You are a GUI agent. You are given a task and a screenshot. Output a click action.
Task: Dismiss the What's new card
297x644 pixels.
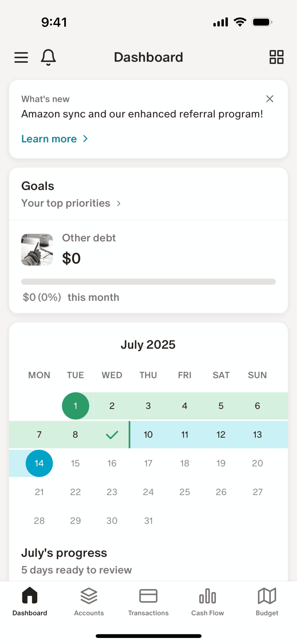[270, 99]
